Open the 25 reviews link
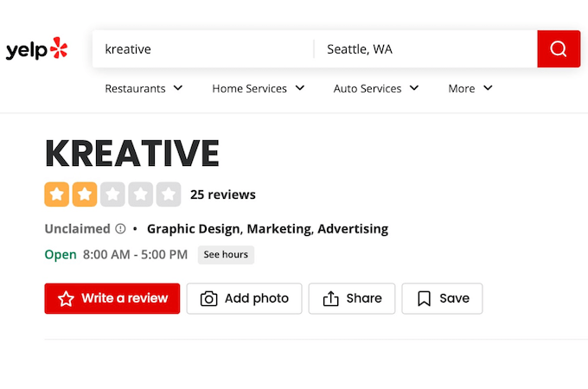Screen dimensions: 588x389 pos(223,194)
